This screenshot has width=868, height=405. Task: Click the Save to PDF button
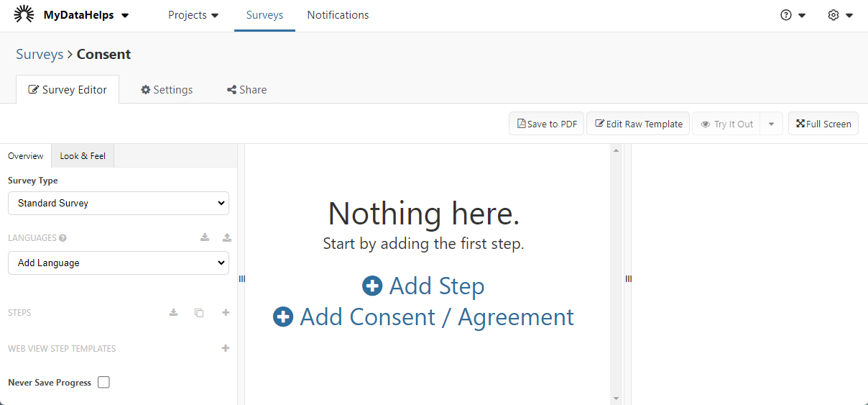[546, 124]
